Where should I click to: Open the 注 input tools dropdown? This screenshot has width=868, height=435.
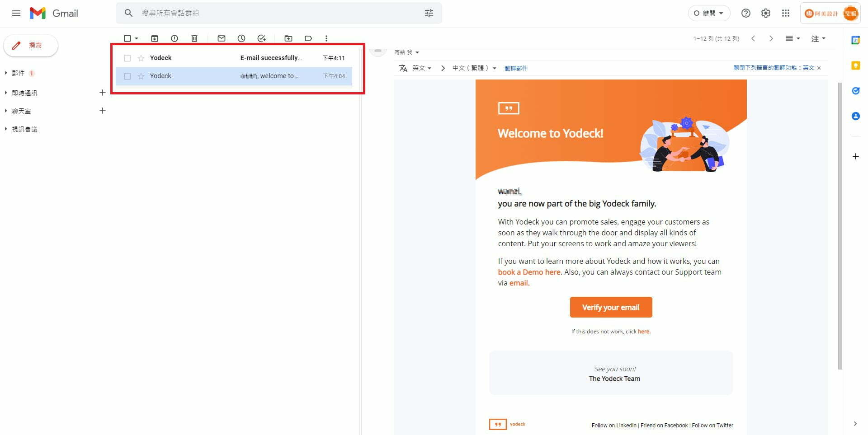818,38
